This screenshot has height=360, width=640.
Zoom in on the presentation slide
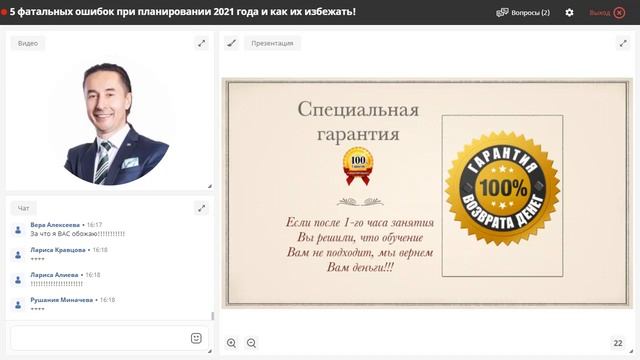click(x=231, y=343)
